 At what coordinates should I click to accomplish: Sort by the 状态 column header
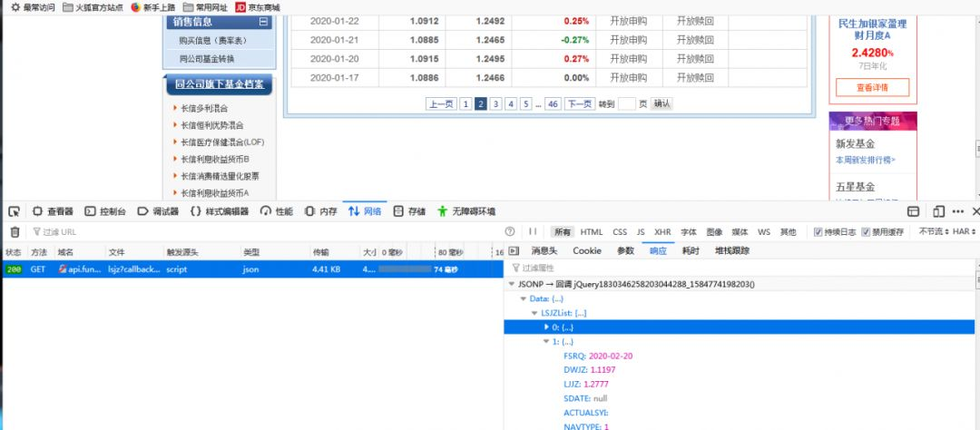coord(13,252)
